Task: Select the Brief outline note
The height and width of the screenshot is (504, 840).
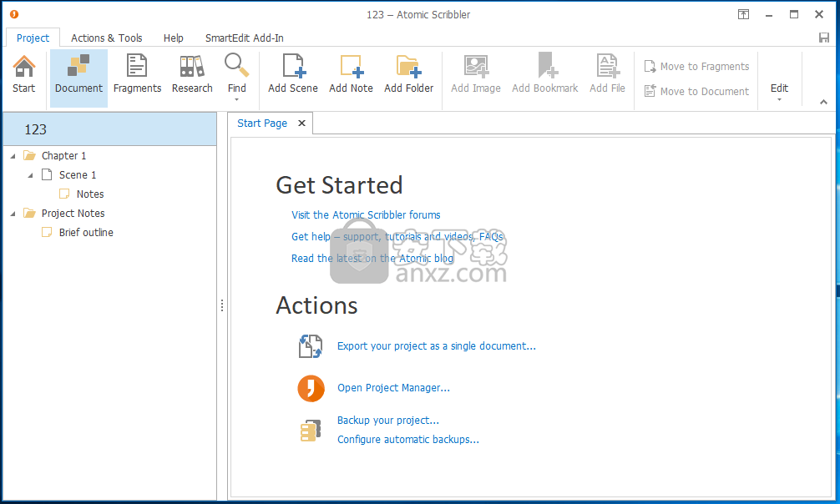Action: [86, 233]
